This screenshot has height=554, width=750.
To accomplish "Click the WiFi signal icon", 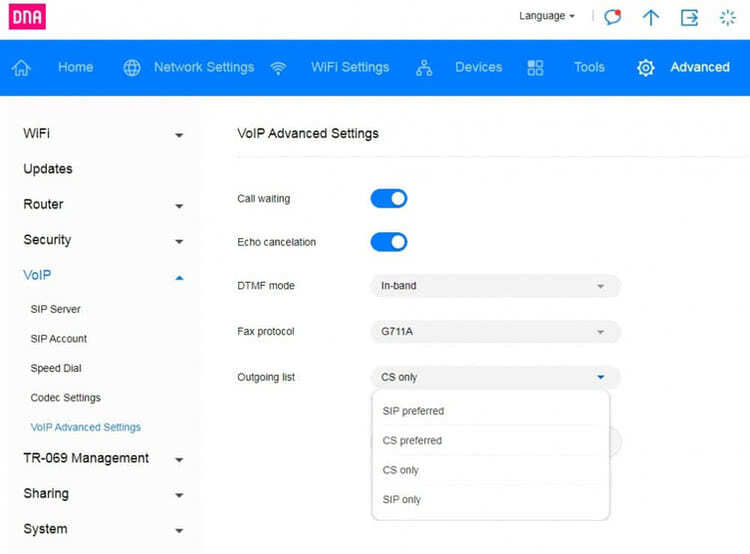I will (278, 68).
